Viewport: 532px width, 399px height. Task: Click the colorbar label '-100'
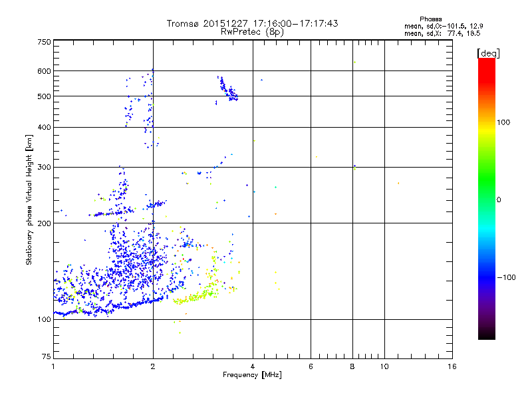[x=507, y=277]
